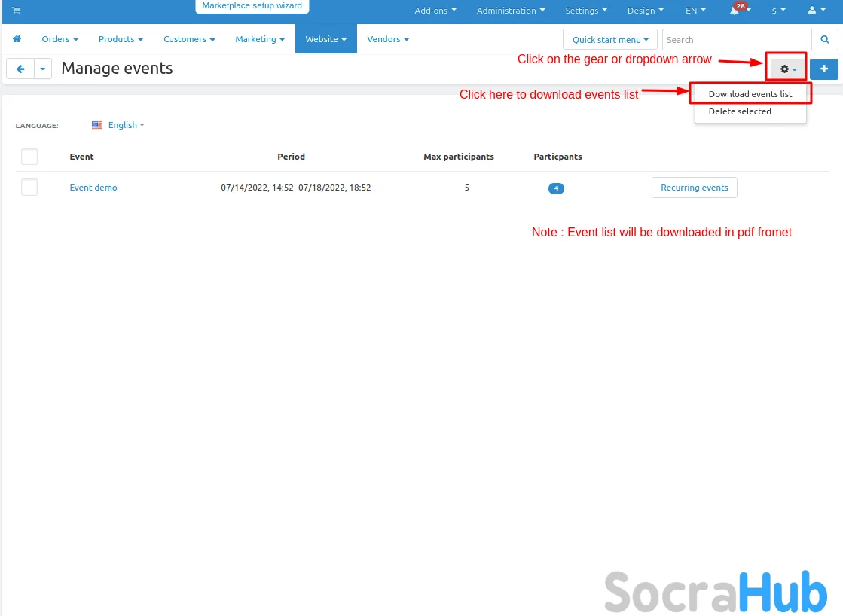Go to the home dashboard icon
This screenshot has width=843, height=616.
pyautogui.click(x=17, y=38)
